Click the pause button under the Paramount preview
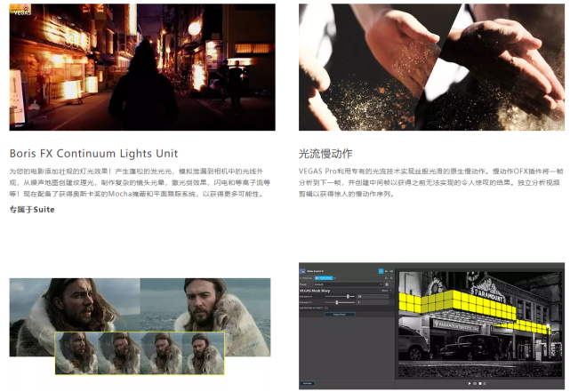 coord(475,383)
